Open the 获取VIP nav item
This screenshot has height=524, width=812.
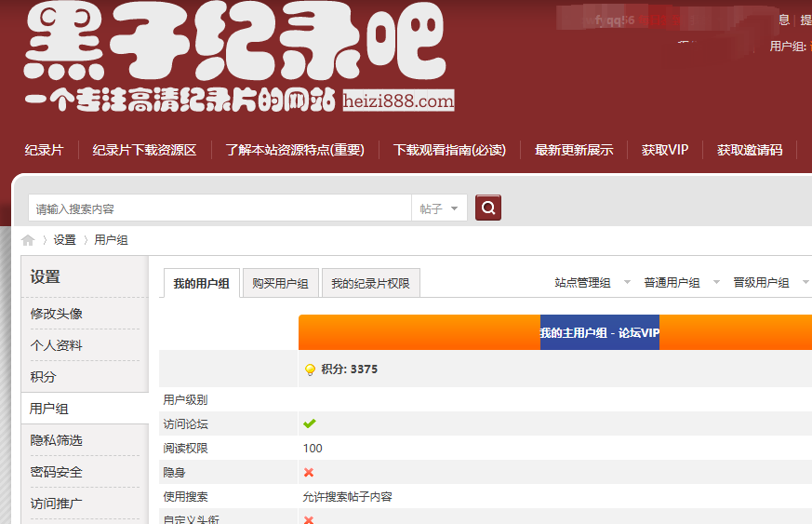(665, 150)
